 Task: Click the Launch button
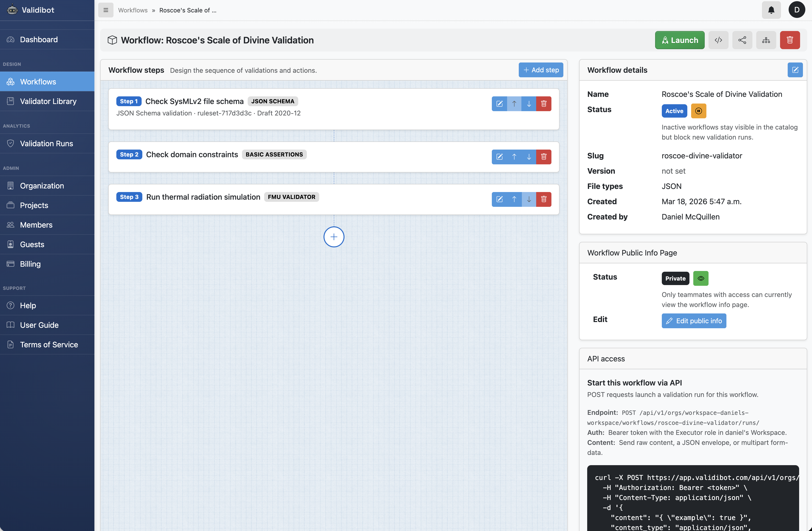[x=679, y=40]
